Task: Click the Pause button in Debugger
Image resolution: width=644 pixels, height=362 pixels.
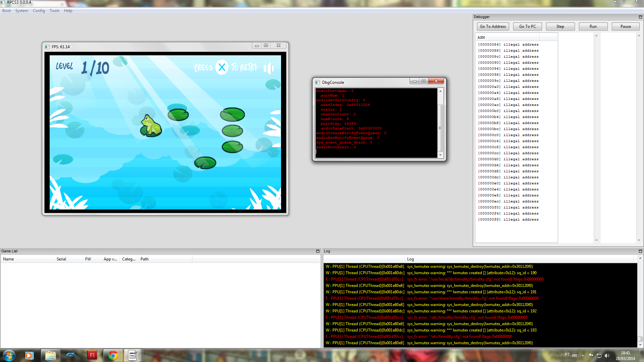Action: [625, 26]
